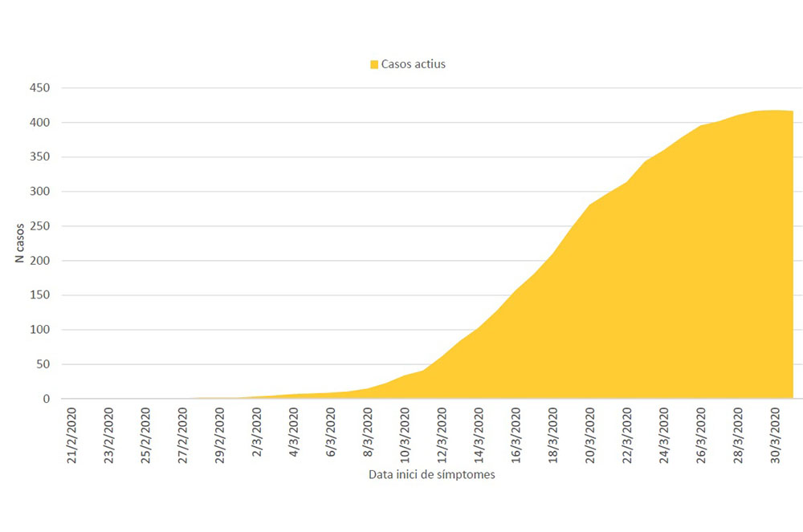
Task: Select the 250 y-axis tick label
Action: [x=40, y=226]
